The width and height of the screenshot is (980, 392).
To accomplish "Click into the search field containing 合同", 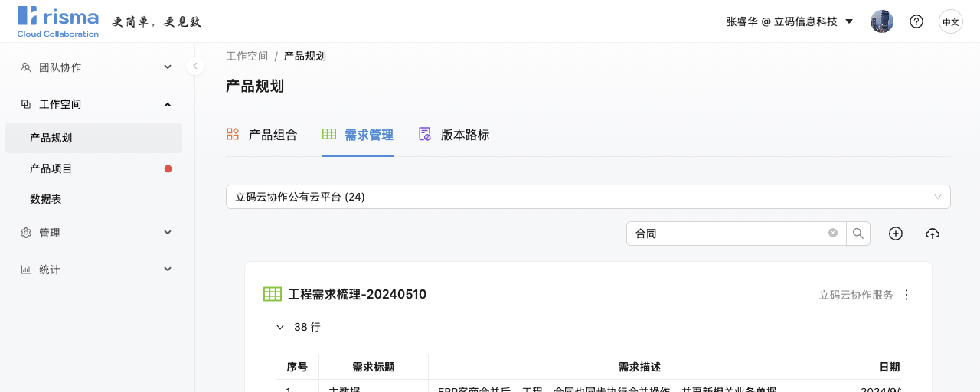I will click(x=727, y=234).
